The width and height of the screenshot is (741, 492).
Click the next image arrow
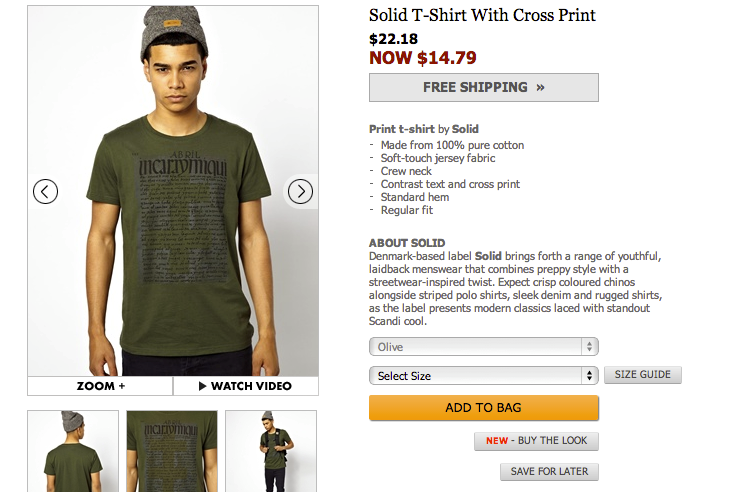coord(300,191)
